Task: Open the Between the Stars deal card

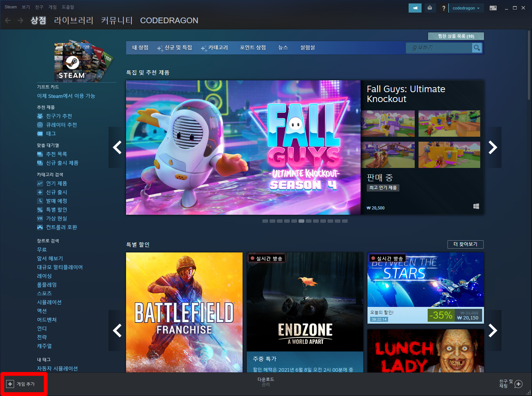Action: 426,288
